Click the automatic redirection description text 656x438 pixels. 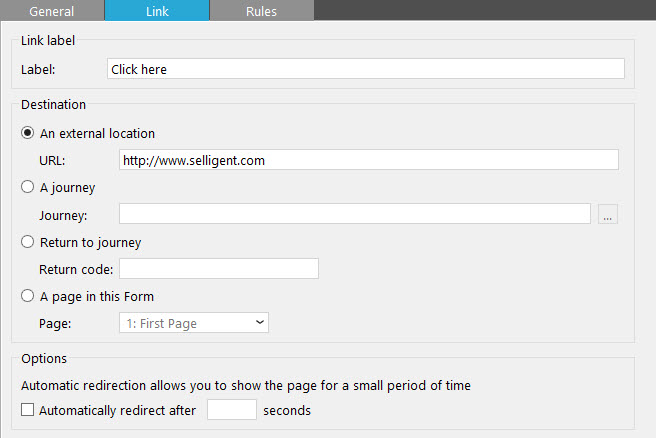pyautogui.click(x=245, y=385)
